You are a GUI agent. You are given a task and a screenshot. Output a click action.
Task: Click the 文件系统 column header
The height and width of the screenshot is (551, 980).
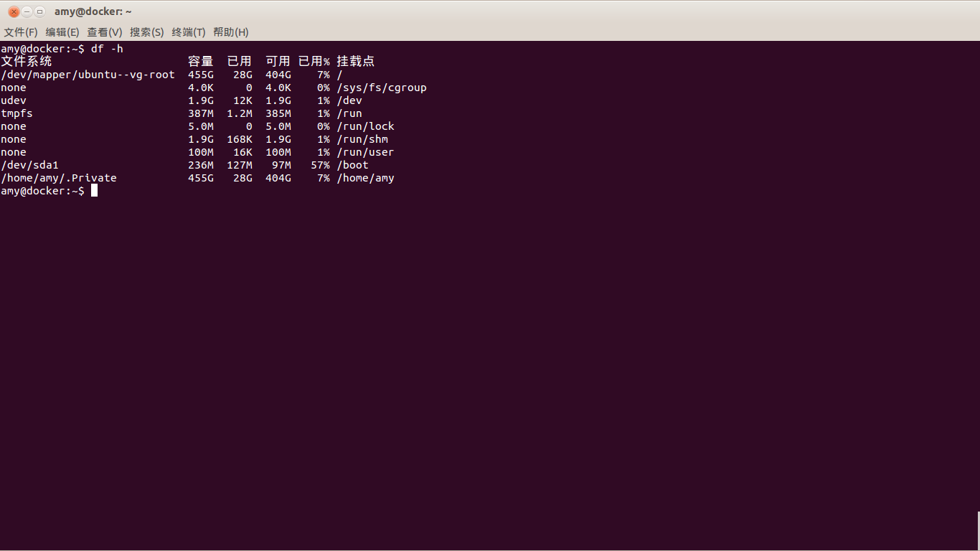27,62
